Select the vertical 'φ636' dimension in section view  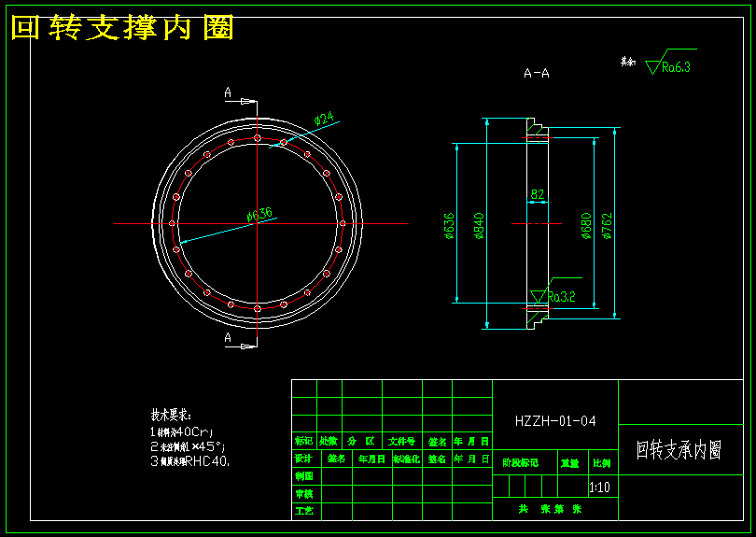coord(449,226)
